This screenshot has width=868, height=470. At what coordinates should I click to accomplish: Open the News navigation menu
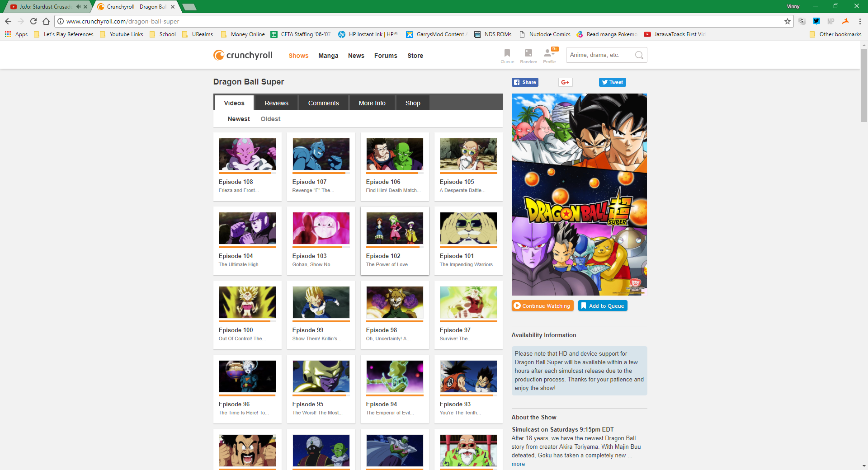[356, 56]
